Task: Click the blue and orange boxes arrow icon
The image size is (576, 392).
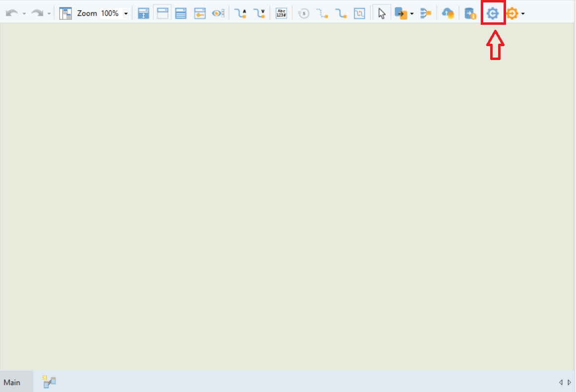Action: tap(400, 13)
